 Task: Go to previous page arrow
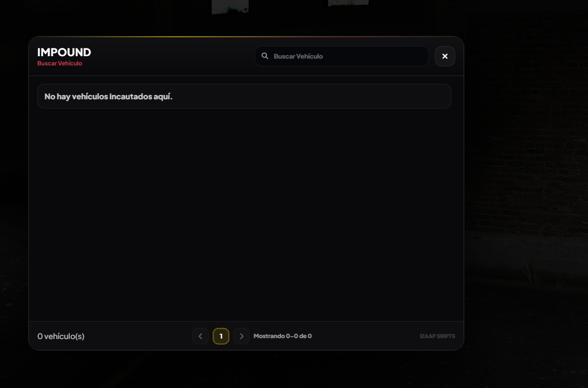point(201,336)
